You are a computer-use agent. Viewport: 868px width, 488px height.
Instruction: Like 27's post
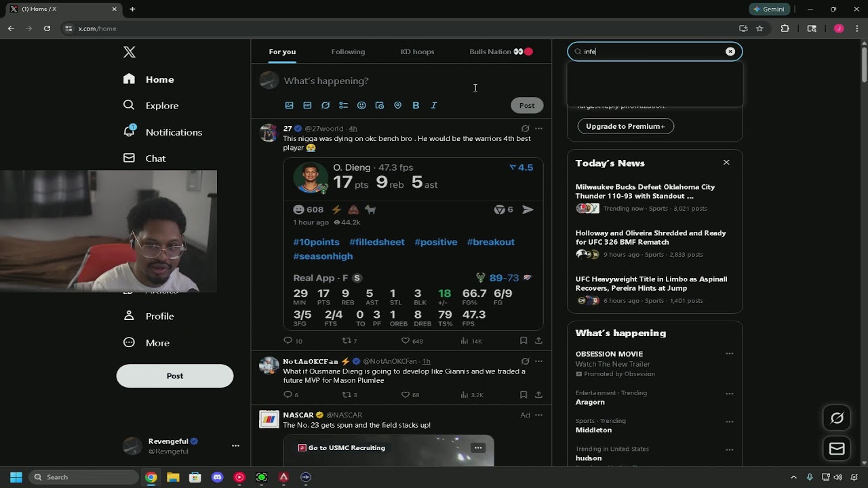[x=412, y=341]
